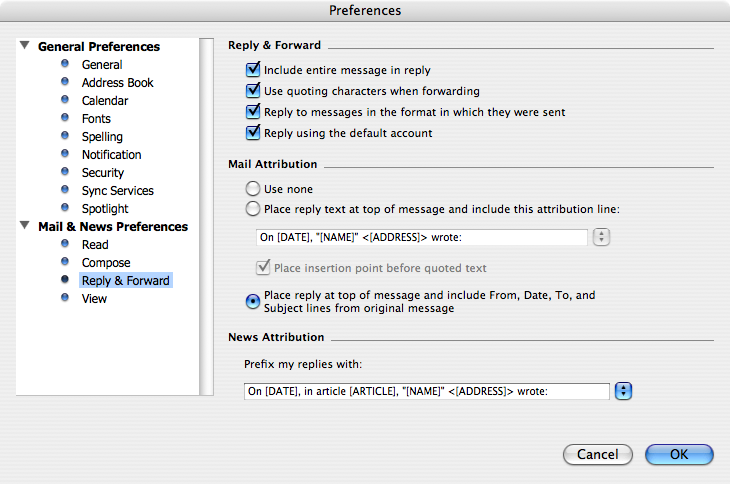
Task: Click the News Attribution prefix text field
Action: (x=426, y=391)
